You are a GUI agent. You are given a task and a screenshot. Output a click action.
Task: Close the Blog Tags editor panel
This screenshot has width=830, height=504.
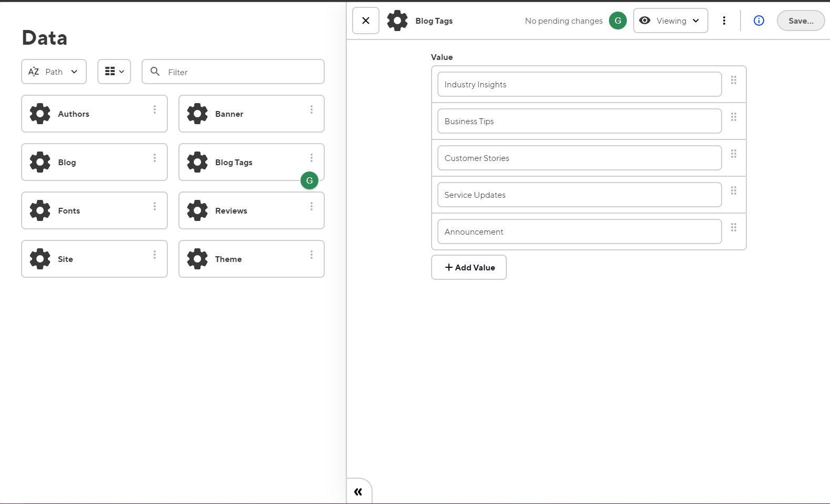[366, 21]
